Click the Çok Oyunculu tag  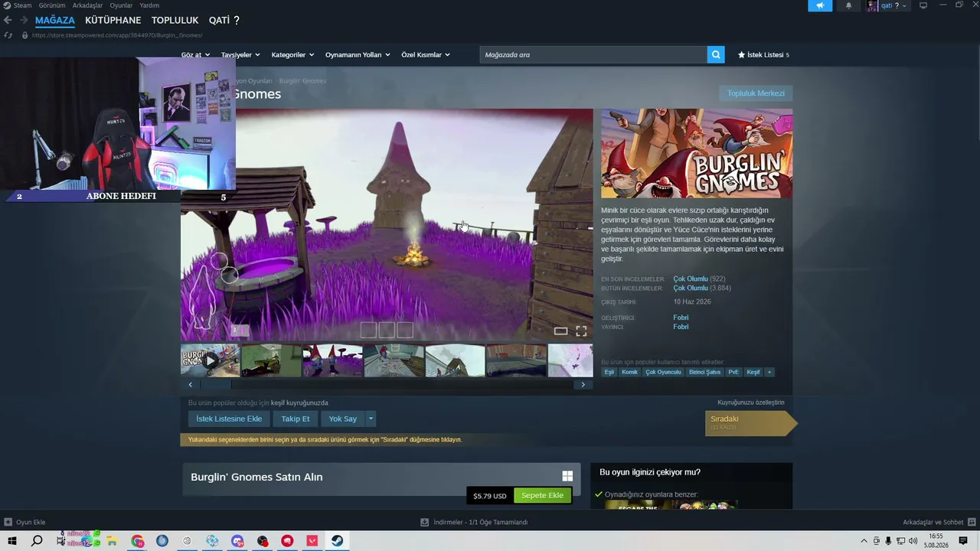click(x=663, y=372)
